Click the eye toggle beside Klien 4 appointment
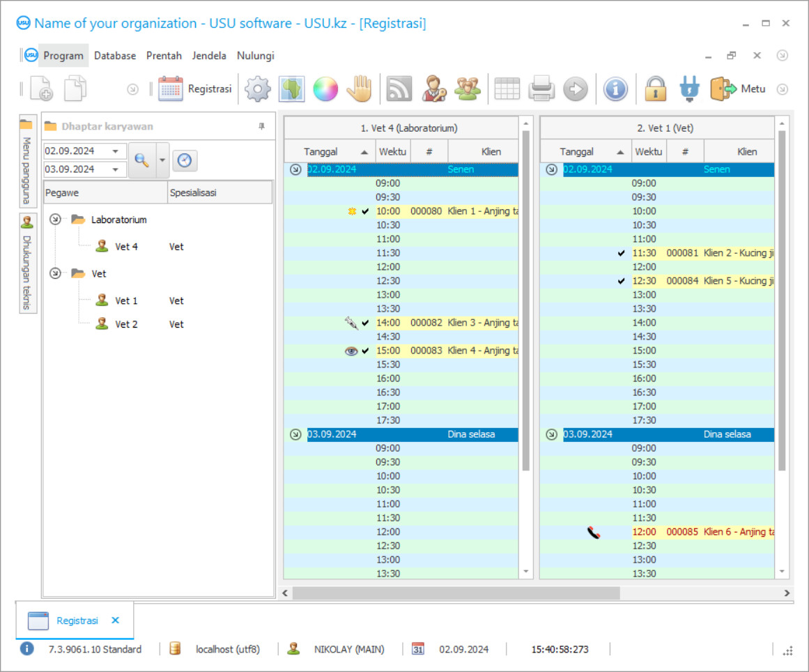The width and height of the screenshot is (809, 672). click(x=352, y=351)
